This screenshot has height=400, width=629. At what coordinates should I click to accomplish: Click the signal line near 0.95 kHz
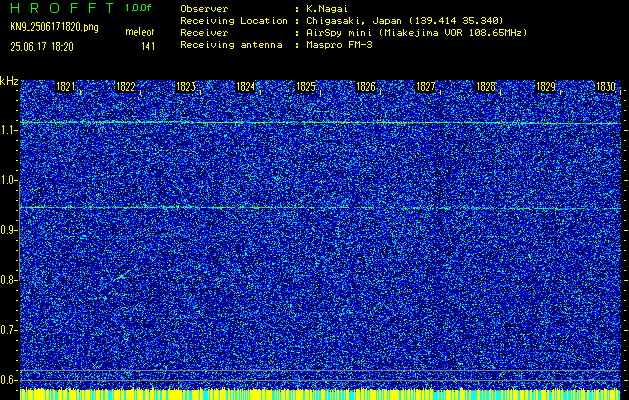pyautogui.click(x=320, y=208)
